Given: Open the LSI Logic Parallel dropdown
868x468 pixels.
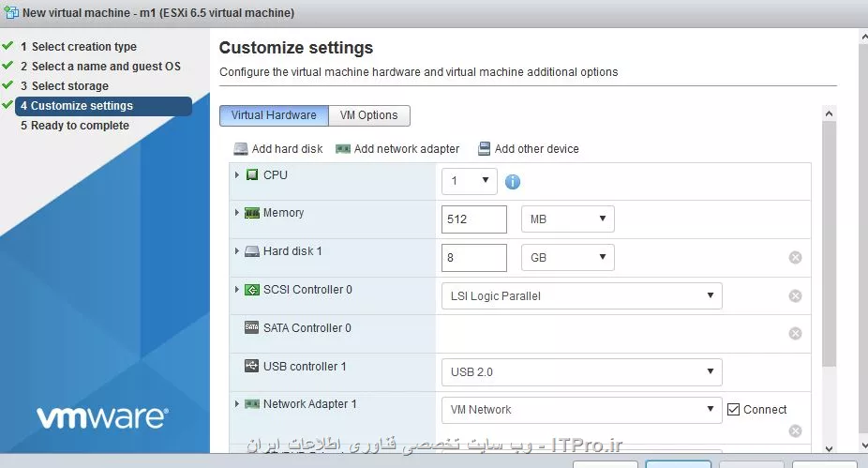Looking at the screenshot, I should coord(582,295).
